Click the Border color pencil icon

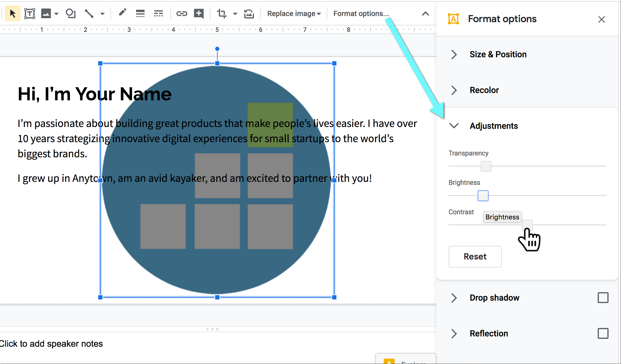click(x=122, y=13)
